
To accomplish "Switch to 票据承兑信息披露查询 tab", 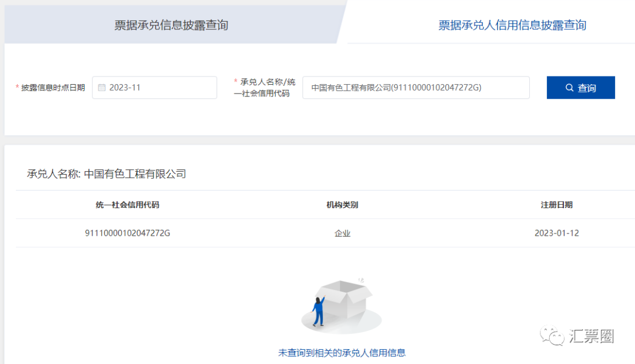I will (171, 25).
